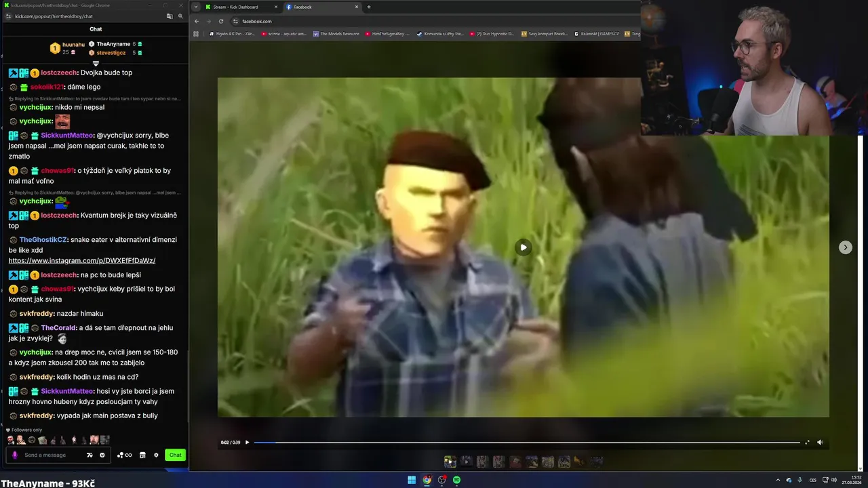
Task: Click username SickkuntMatteo on 'sorry, blbe' message
Action: click(66, 135)
